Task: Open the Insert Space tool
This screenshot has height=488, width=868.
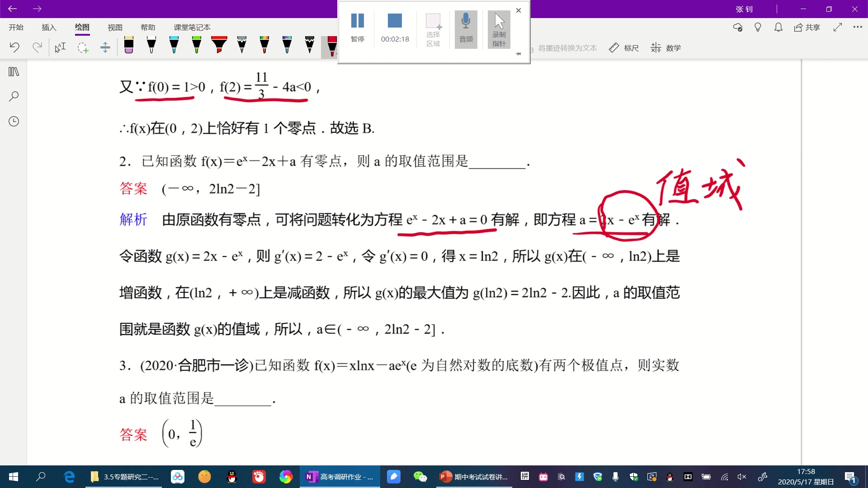Action: (x=105, y=47)
